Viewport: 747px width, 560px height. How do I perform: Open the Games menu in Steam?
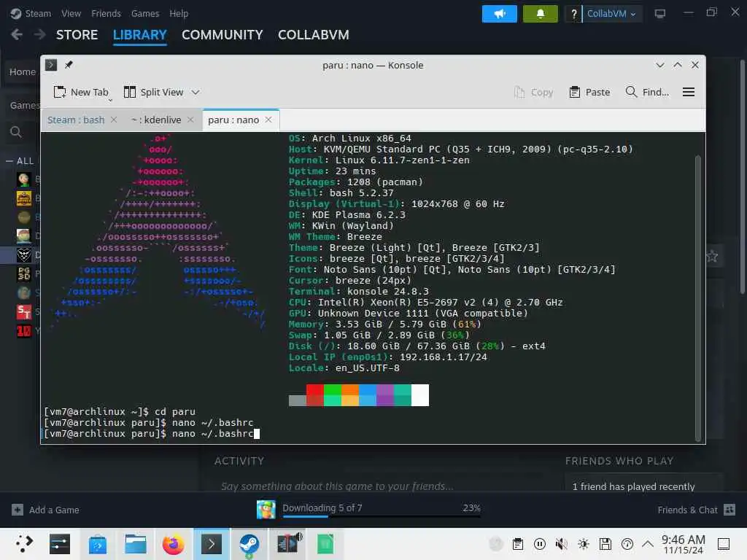145,13
